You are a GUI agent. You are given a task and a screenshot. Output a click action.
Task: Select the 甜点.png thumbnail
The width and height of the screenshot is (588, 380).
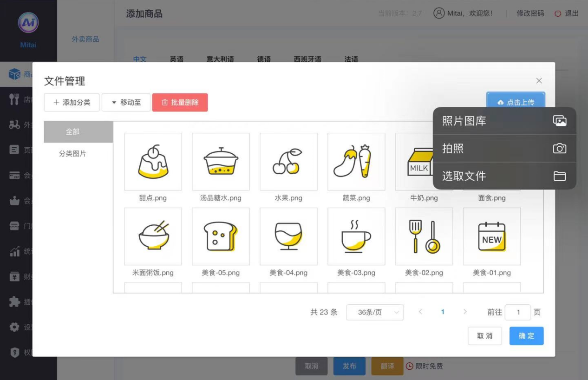pyautogui.click(x=153, y=162)
